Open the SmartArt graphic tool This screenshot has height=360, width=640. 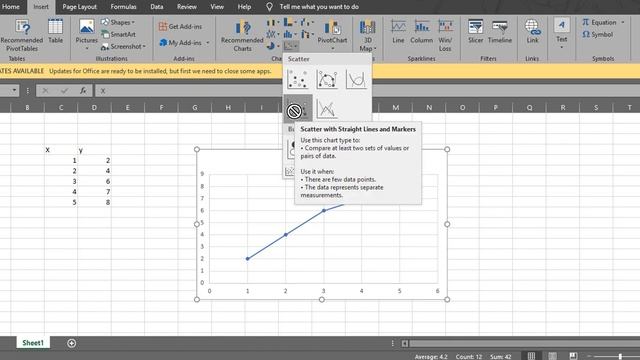coord(119,34)
